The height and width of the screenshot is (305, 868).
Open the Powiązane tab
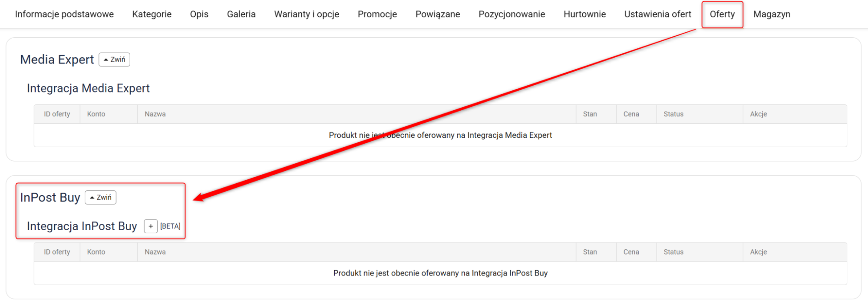437,14
